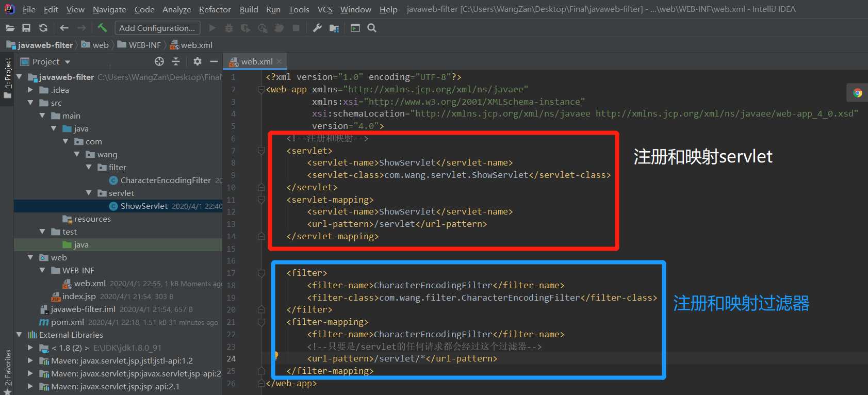The height and width of the screenshot is (395, 868).
Task: Select Maven jstl-api:1.2 library
Action: 117,360
